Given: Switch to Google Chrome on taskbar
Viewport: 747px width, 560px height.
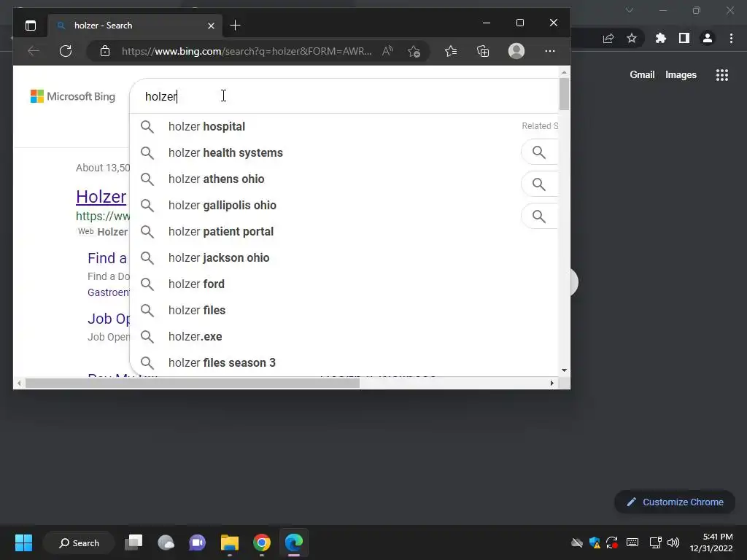Looking at the screenshot, I should (x=262, y=542).
